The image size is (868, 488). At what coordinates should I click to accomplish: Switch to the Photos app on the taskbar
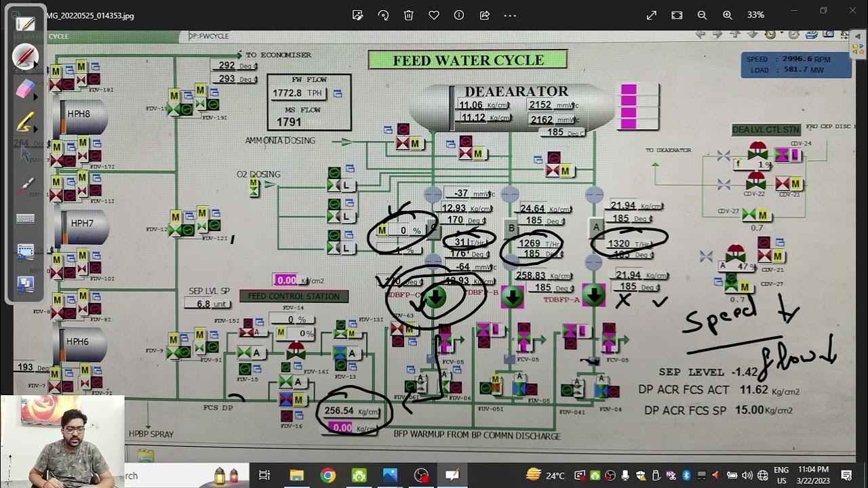point(390,475)
